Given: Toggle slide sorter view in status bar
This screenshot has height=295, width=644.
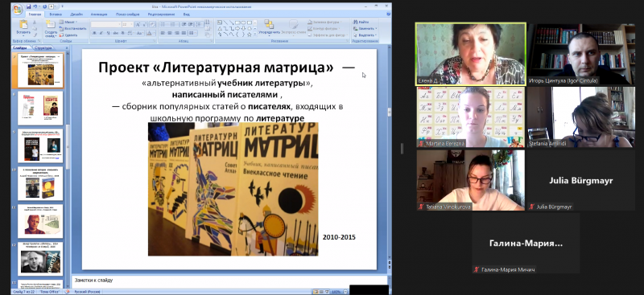Looking at the screenshot, I should click(321, 292).
